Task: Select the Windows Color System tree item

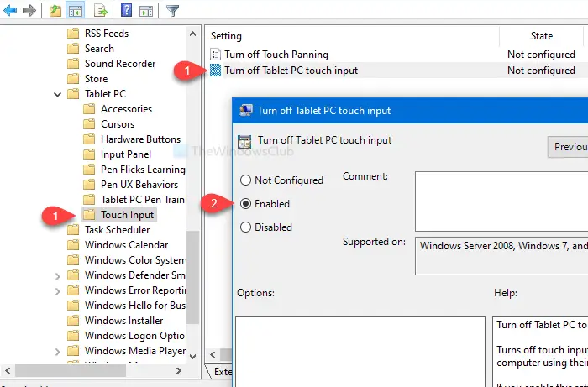Action: tap(135, 259)
